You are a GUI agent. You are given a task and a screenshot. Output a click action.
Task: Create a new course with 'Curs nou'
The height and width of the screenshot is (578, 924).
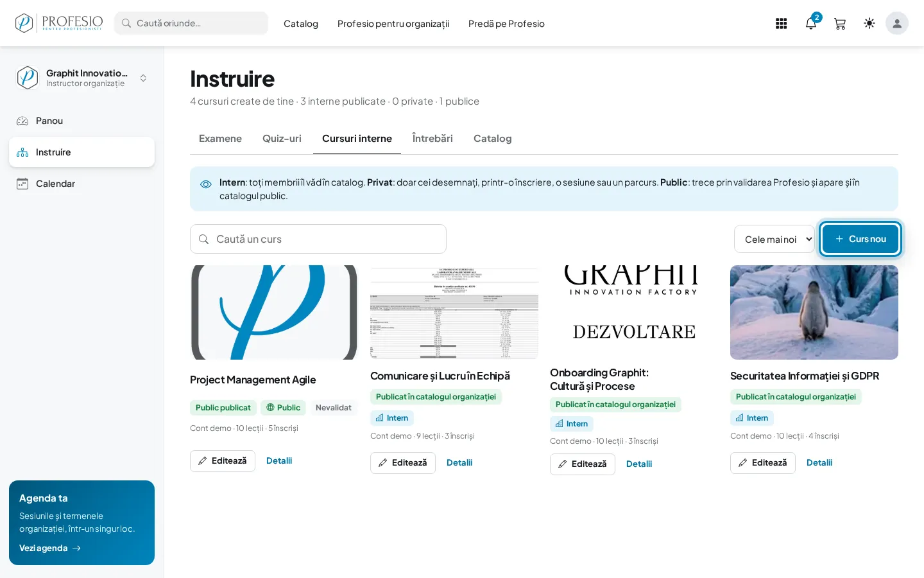click(860, 239)
